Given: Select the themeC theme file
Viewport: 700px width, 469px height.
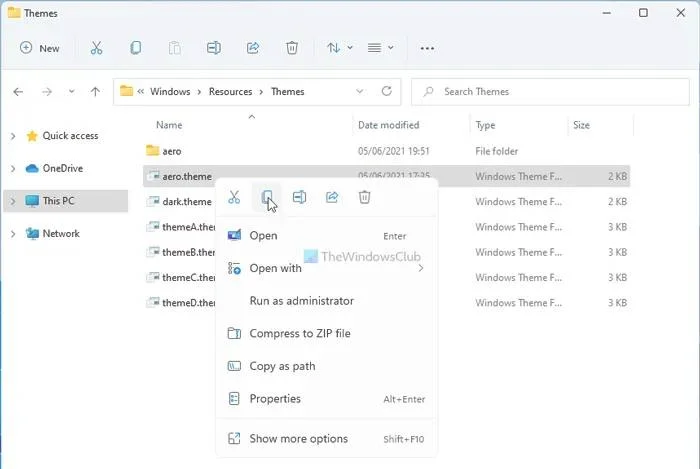Looking at the screenshot, I should (x=188, y=278).
